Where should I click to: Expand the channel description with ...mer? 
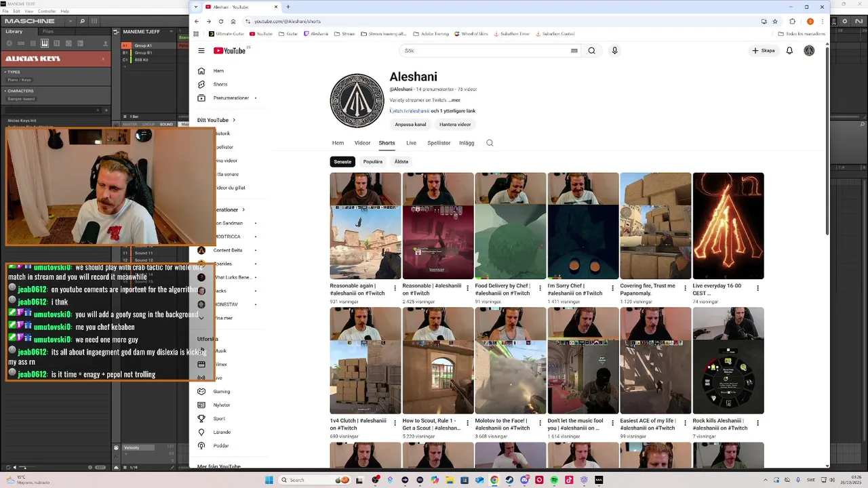454,100
